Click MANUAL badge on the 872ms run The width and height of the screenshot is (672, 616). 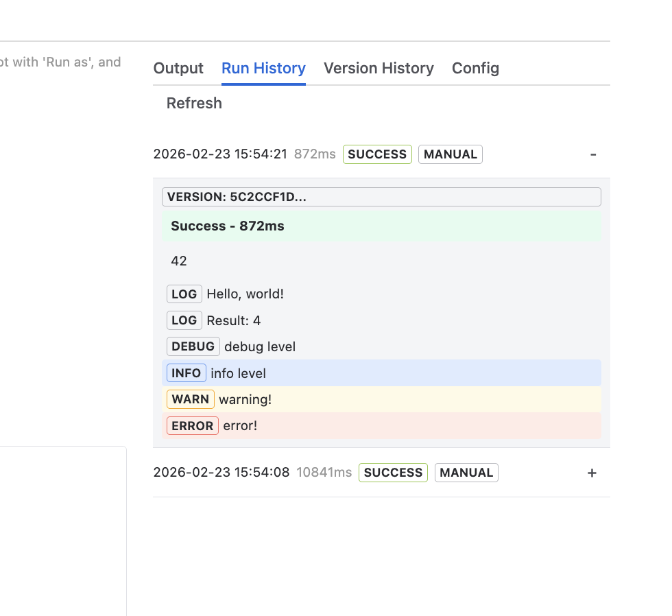coord(450,154)
